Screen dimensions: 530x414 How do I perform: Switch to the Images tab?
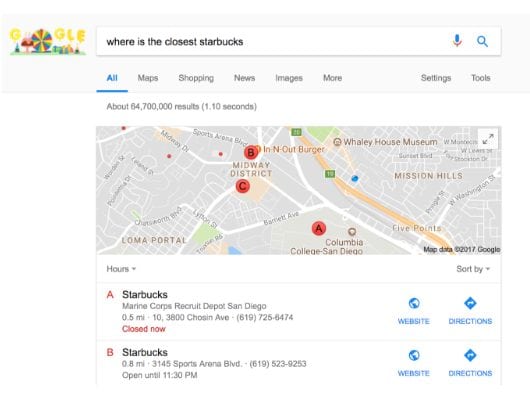pos(289,78)
